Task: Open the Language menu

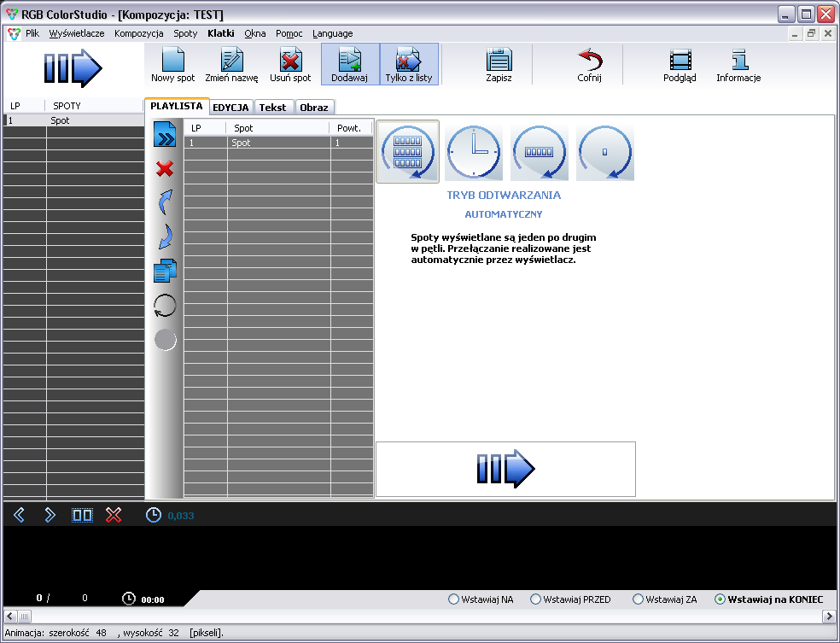Action: click(333, 33)
